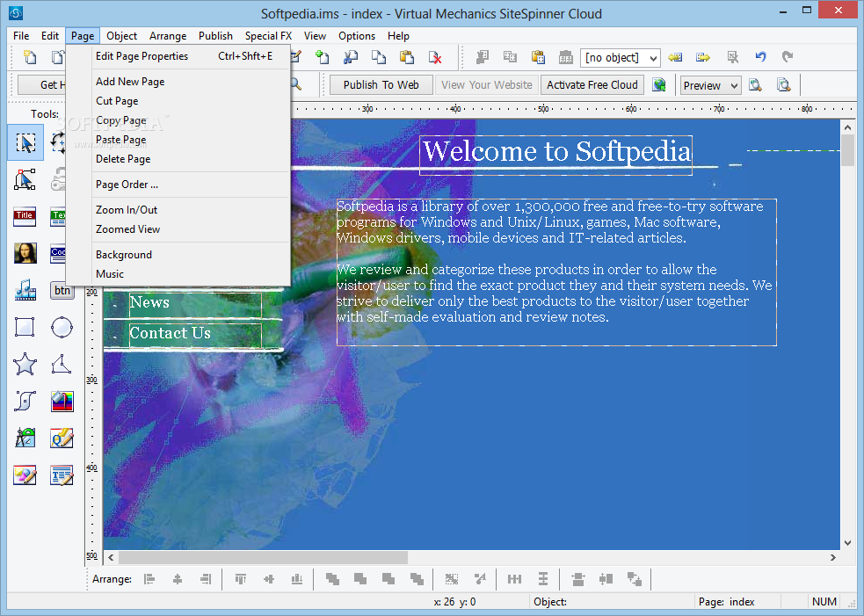Pick the music/media tool icon
Image resolution: width=864 pixels, height=616 pixels.
click(25, 290)
